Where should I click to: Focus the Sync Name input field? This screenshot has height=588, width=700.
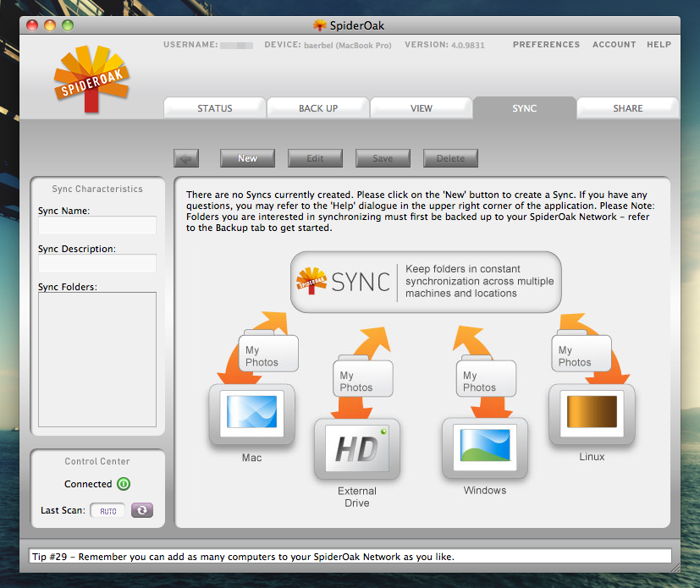click(97, 225)
